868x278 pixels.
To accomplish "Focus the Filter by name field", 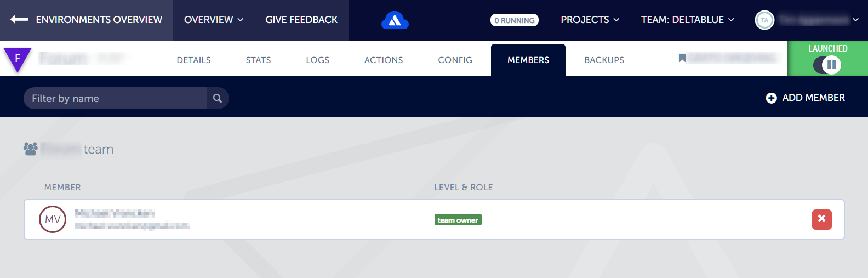I will click(115, 98).
